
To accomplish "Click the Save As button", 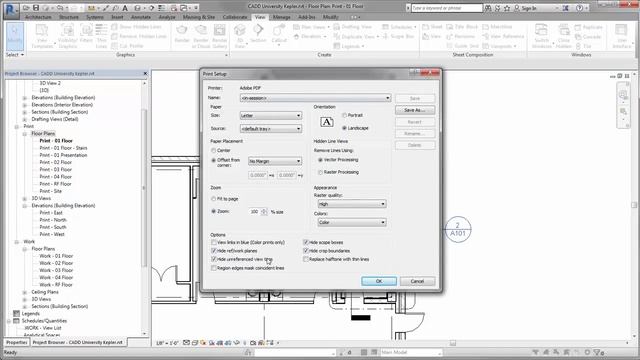I will (x=415, y=110).
